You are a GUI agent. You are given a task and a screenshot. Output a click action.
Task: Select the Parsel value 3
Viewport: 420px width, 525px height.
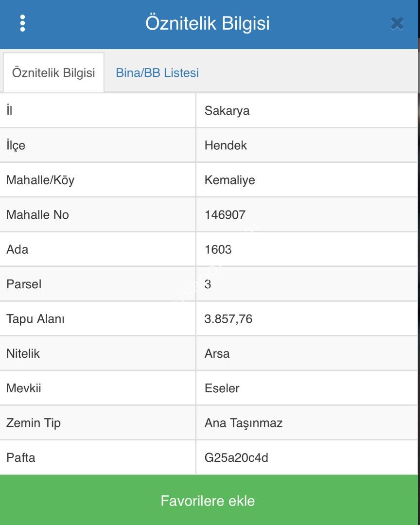(x=208, y=284)
